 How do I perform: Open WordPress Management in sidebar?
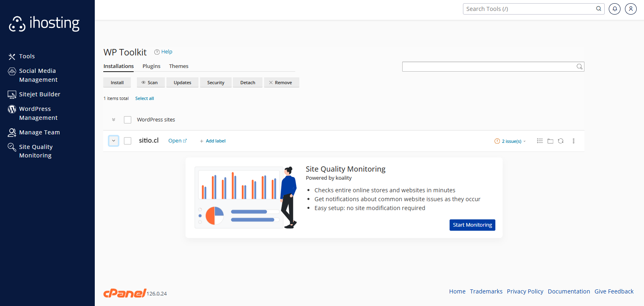(38, 113)
